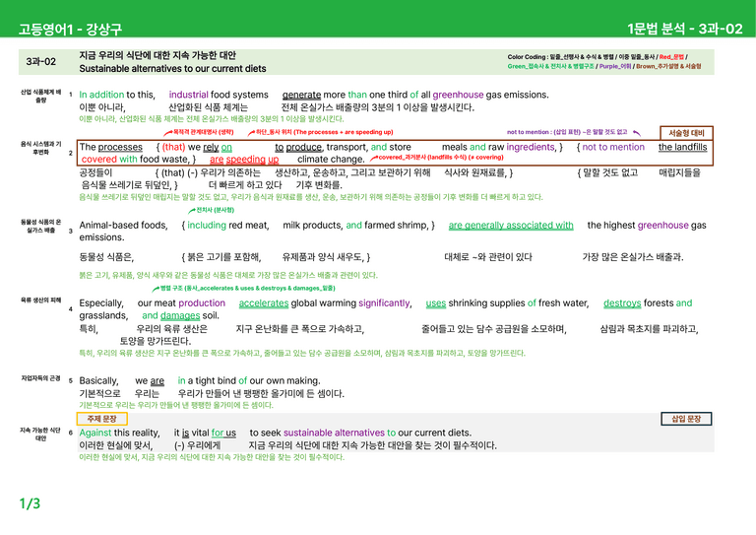Click red "(that)" in English sentence 2
Screen dimensions: 756x535
(x=173, y=147)
